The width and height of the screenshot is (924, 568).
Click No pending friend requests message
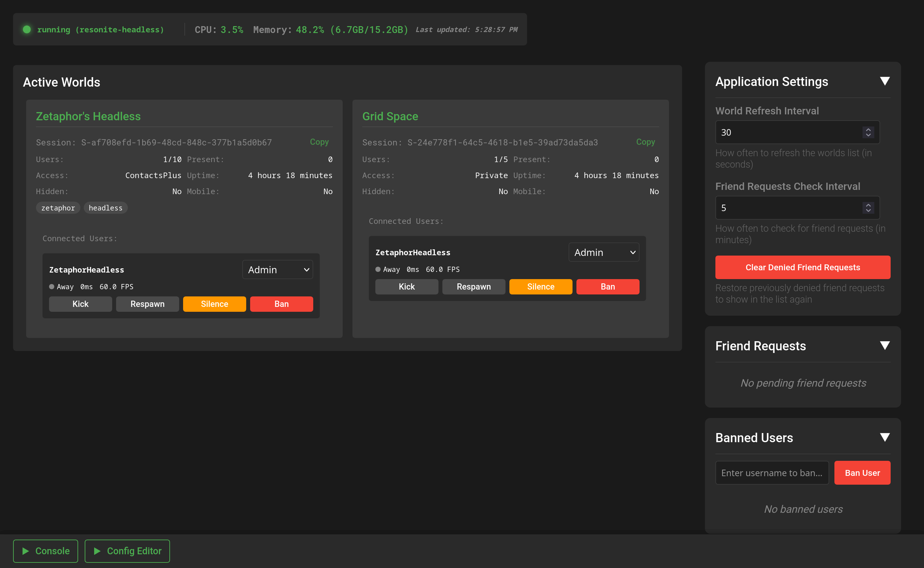tap(803, 383)
